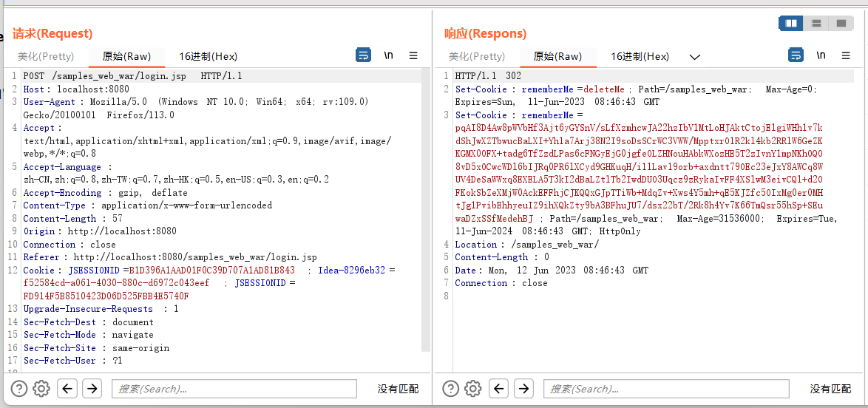The height and width of the screenshot is (408, 868).
Task: Switch to side-by-side split layout
Action: click(x=792, y=24)
